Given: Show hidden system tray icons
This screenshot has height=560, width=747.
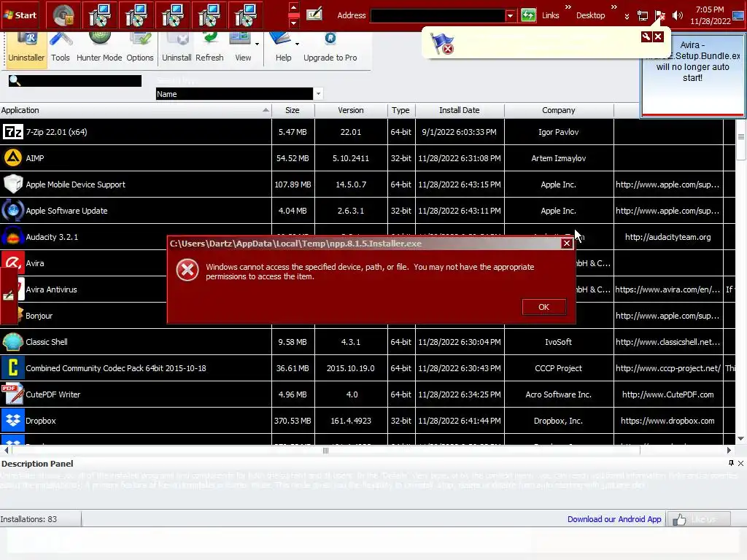Looking at the screenshot, I should (x=627, y=17).
